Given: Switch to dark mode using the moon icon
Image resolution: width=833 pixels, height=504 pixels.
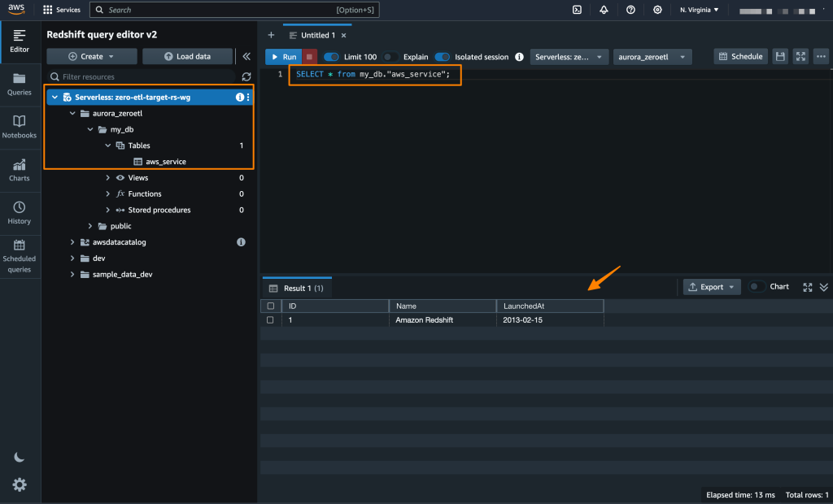Looking at the screenshot, I should 19,457.
